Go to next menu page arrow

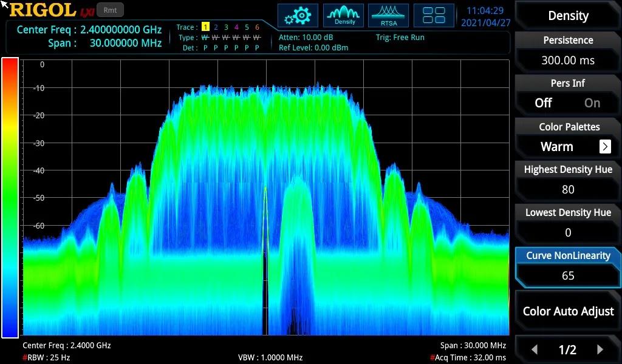pos(600,349)
